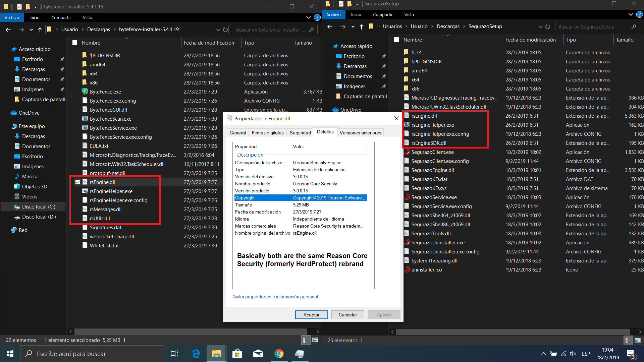644x362 pixels.
Task: Toggle the select-all checkbox in the bytefence Nombre header
Action: coord(75,43)
